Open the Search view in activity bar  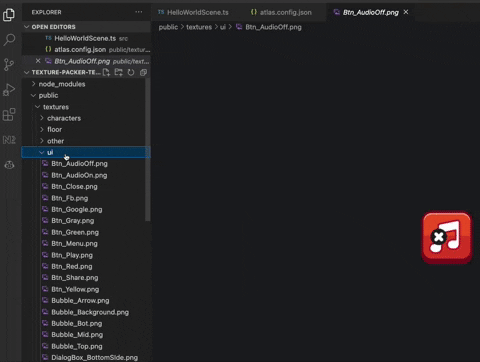click(9, 40)
